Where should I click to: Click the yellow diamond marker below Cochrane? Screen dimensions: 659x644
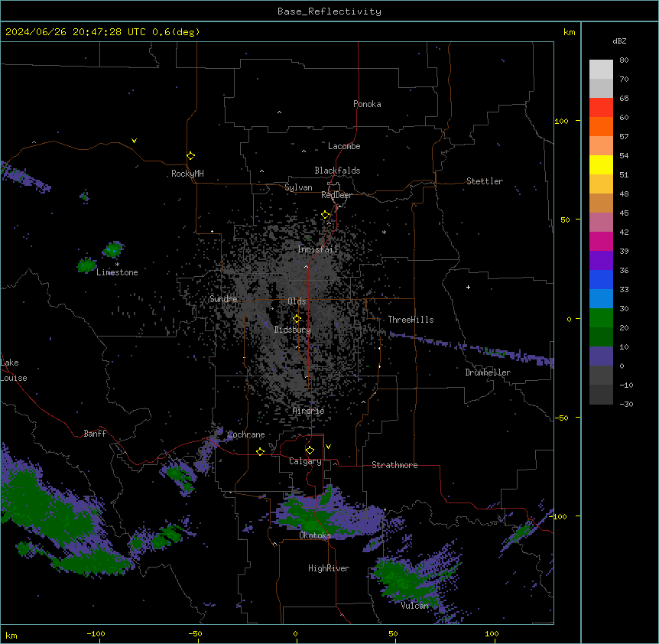[260, 451]
